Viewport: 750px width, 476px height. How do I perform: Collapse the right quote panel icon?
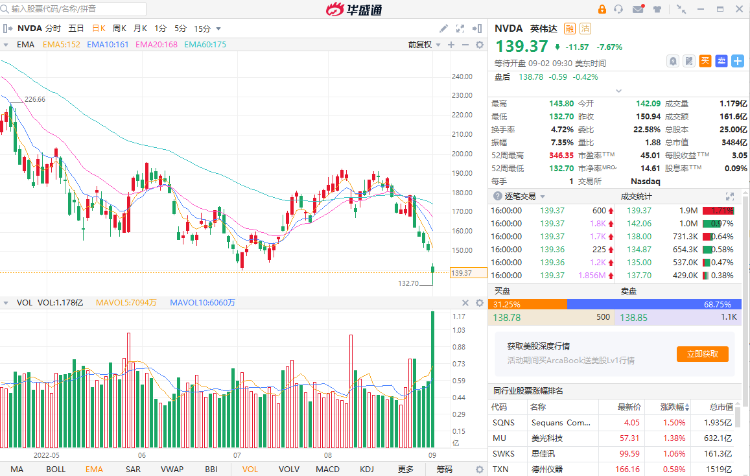click(477, 29)
